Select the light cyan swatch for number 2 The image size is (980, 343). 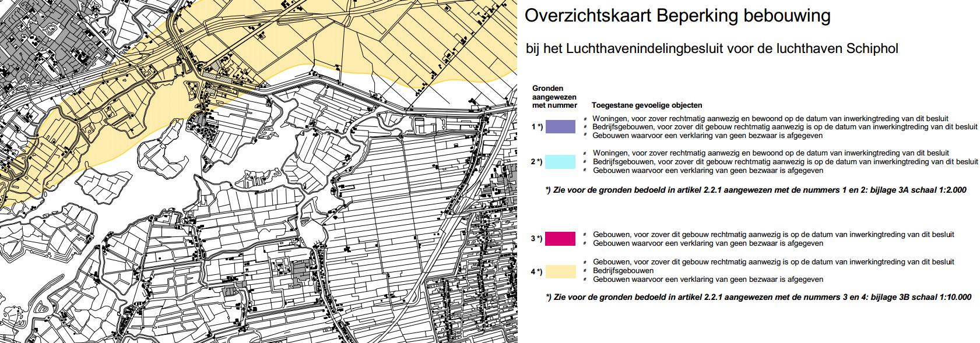tap(560, 162)
